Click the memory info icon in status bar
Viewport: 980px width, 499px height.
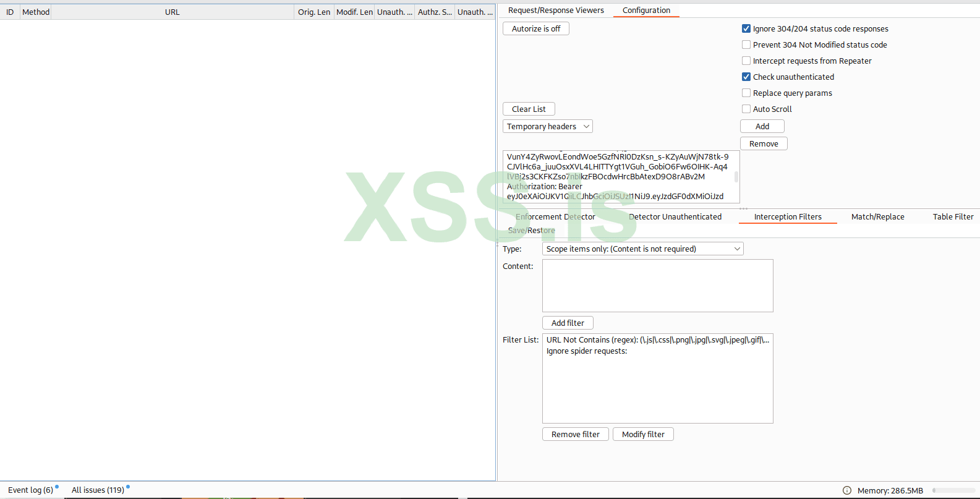tap(847, 490)
